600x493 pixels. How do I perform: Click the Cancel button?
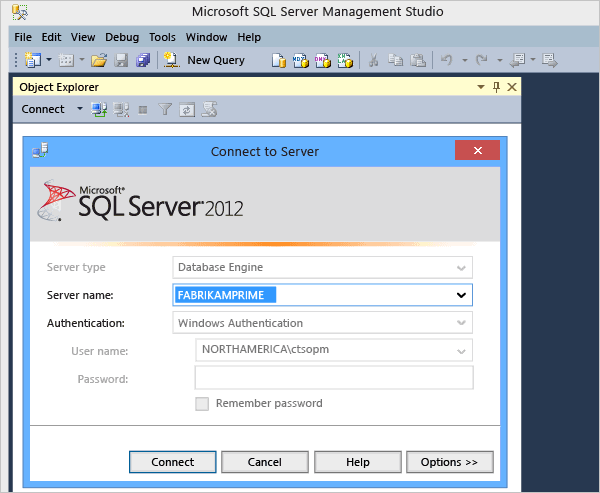(264, 462)
